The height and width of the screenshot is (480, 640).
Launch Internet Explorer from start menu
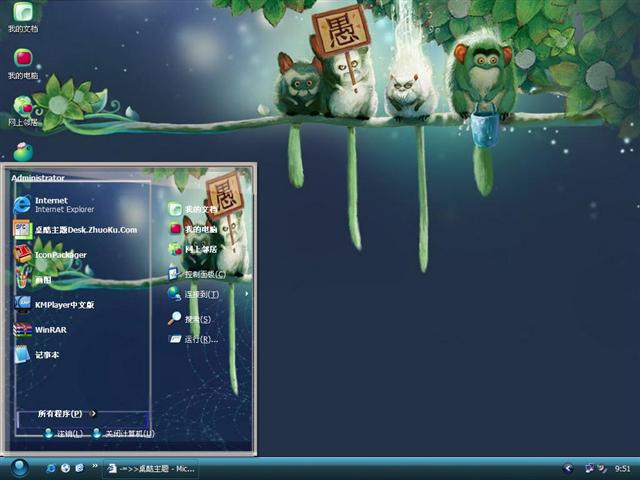click(55, 204)
